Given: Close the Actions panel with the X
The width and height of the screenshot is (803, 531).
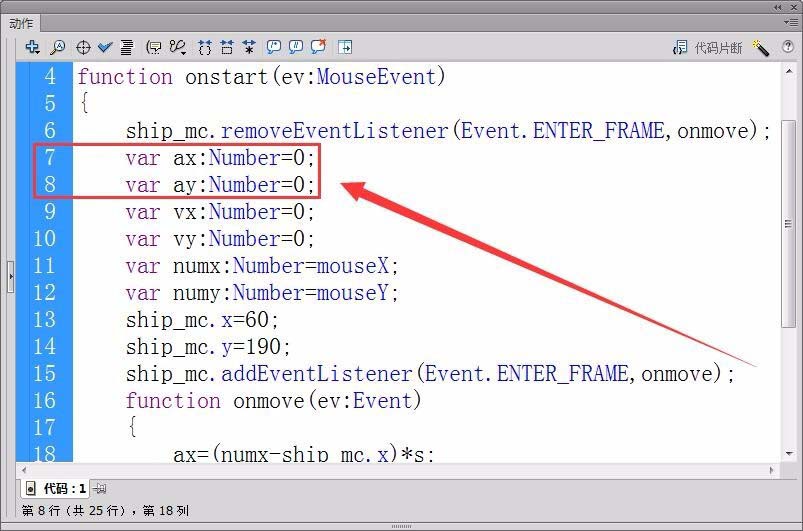Looking at the screenshot, I should (794, 7).
